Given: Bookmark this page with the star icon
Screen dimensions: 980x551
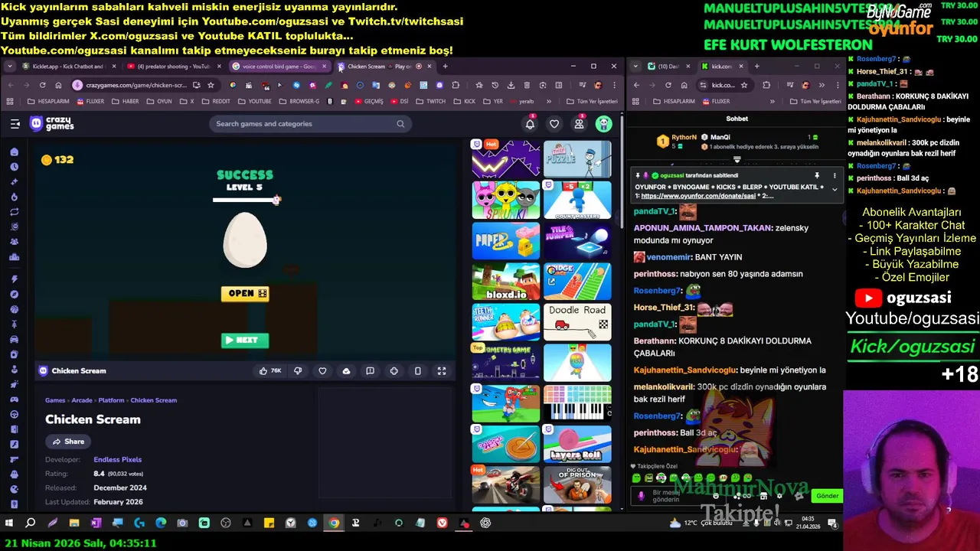Looking at the screenshot, I should pos(211,85).
